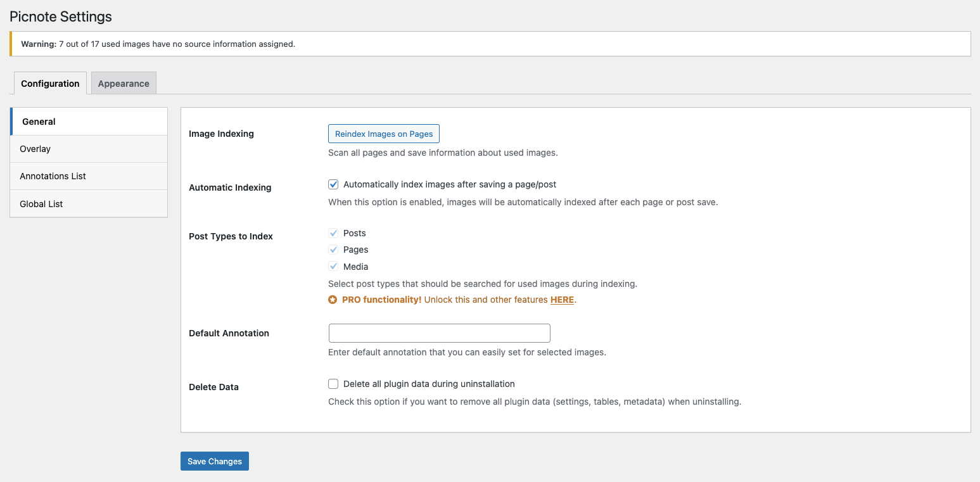Open the Global List settings section

41,203
